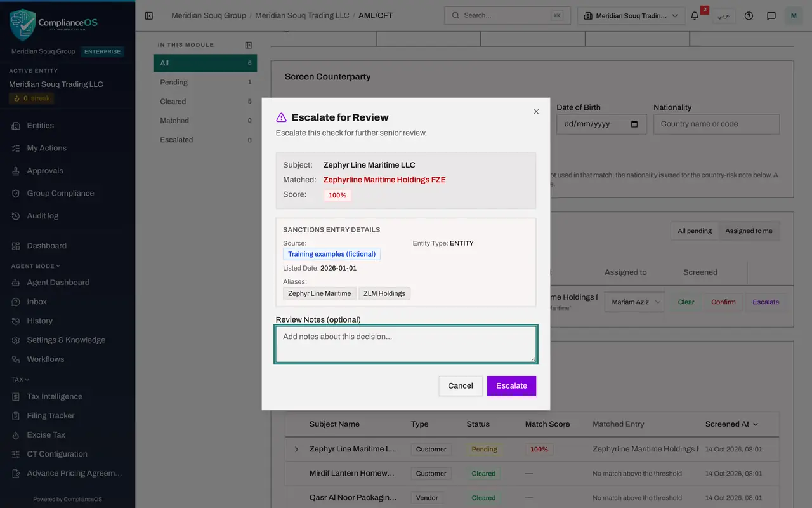The width and height of the screenshot is (812, 508).
Task: Collapse the Tax section header
Action: (x=20, y=380)
